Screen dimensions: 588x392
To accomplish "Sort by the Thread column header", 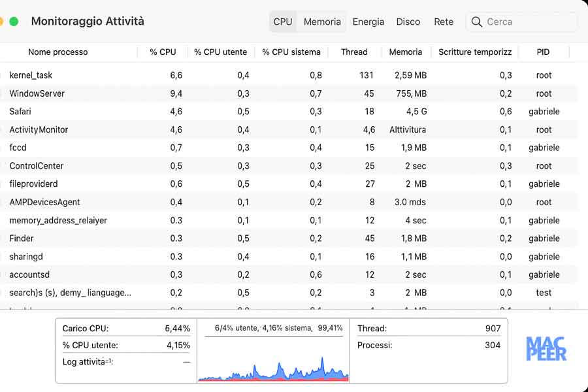I will 354,52.
